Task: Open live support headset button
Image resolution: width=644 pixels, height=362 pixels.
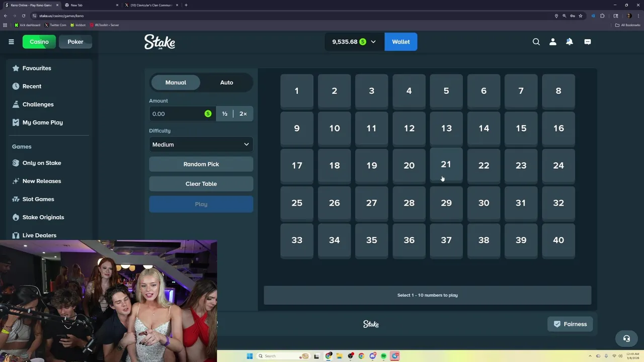Action: point(626,338)
